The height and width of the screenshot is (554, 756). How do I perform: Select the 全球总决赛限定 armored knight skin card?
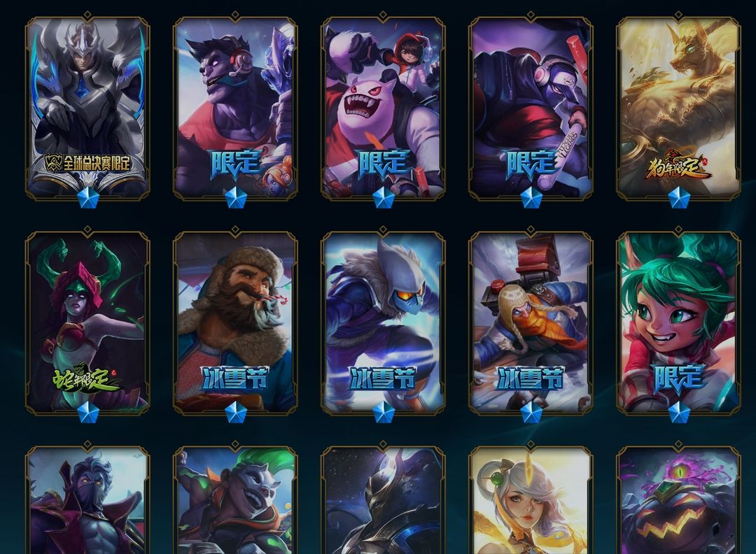pos(87,109)
